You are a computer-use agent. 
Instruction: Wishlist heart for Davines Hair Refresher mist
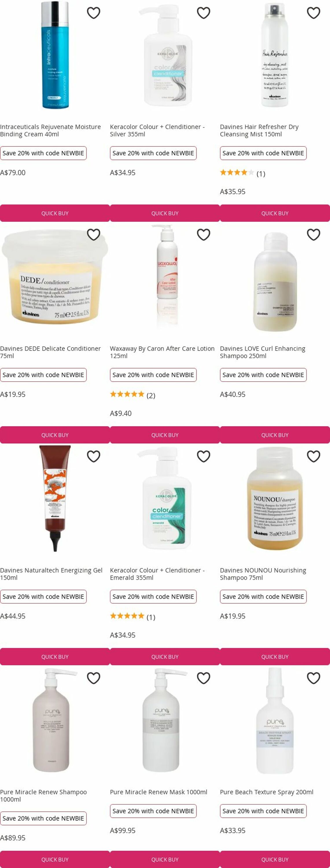point(314,13)
